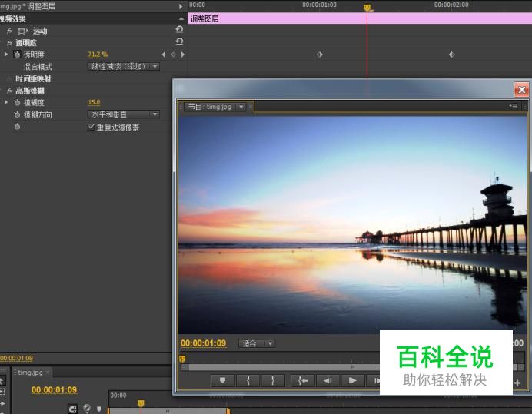Go to next opacity keyframe
532x414 pixels.
pyautogui.click(x=182, y=55)
